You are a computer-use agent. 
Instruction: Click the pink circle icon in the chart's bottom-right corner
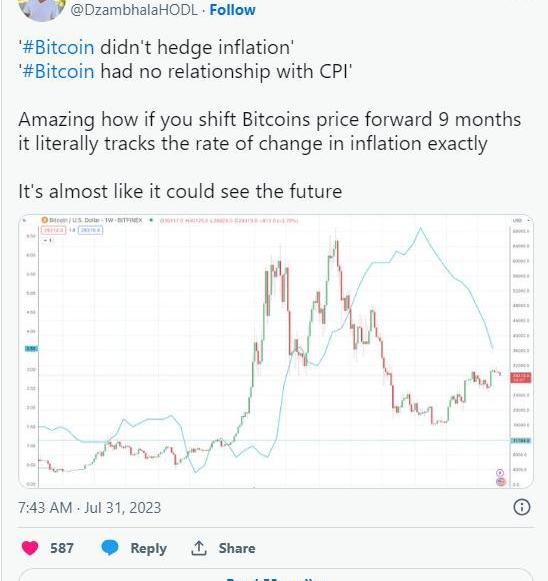click(501, 481)
